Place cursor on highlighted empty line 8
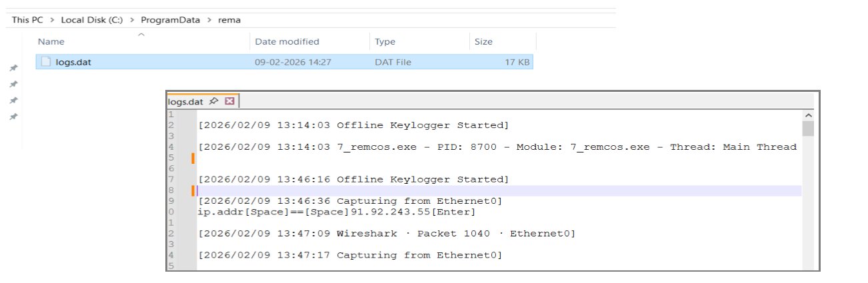 coord(467,190)
